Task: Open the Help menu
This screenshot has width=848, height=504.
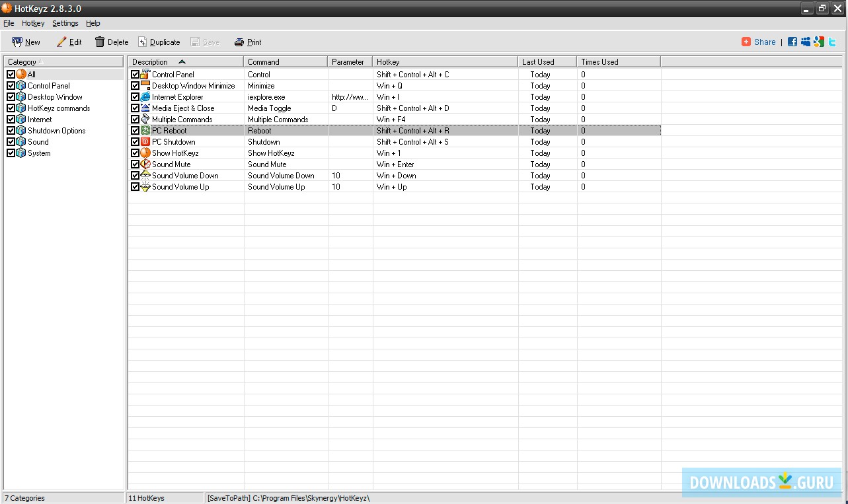Action: click(x=93, y=23)
